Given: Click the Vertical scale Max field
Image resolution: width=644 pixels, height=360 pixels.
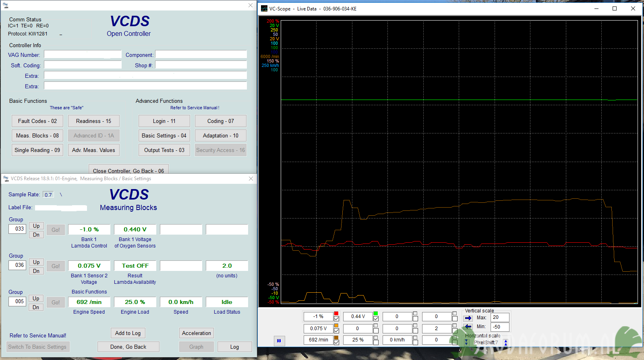Looking at the screenshot, I should tap(500, 317).
